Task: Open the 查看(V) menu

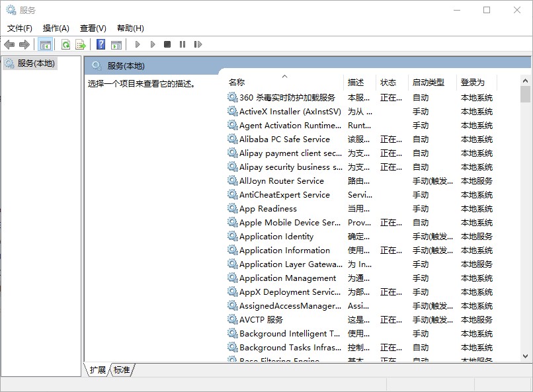Action: tap(93, 28)
